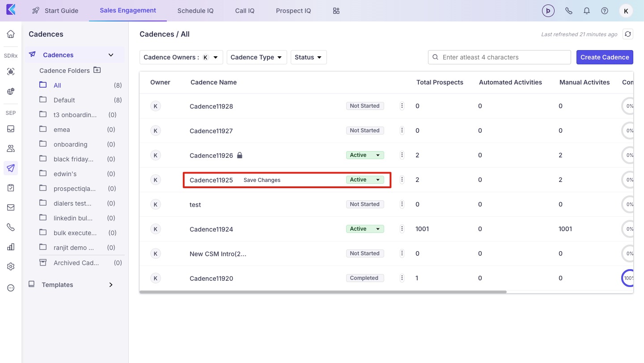The width and height of the screenshot is (644, 363).
Task: Open settings gear in left sidebar
Action: [11, 266]
